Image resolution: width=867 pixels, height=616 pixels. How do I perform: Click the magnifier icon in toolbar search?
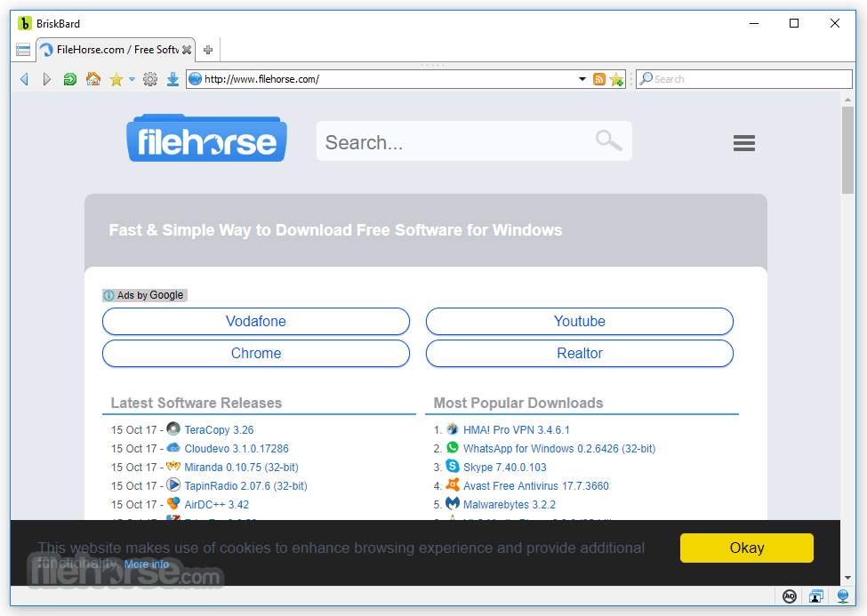click(x=646, y=78)
